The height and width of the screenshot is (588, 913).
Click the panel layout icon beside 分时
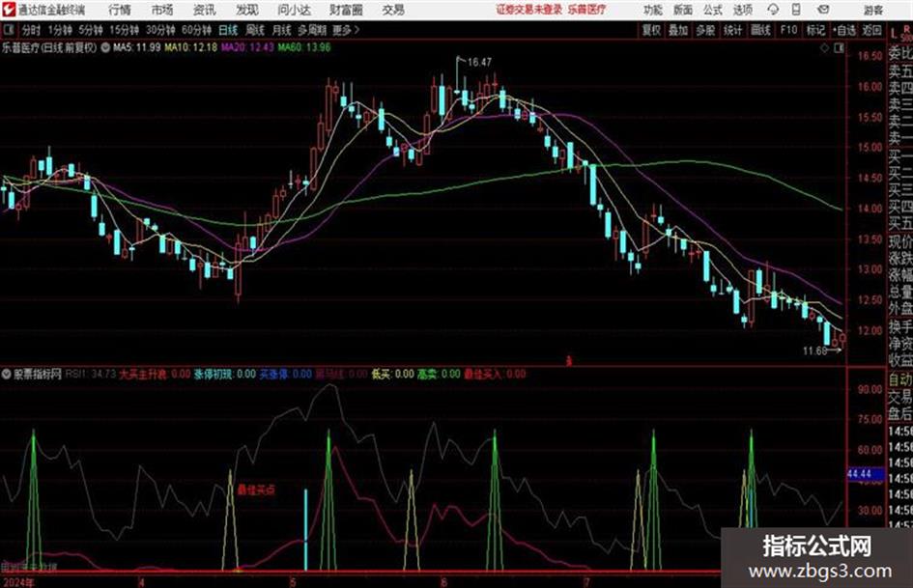click(9, 30)
